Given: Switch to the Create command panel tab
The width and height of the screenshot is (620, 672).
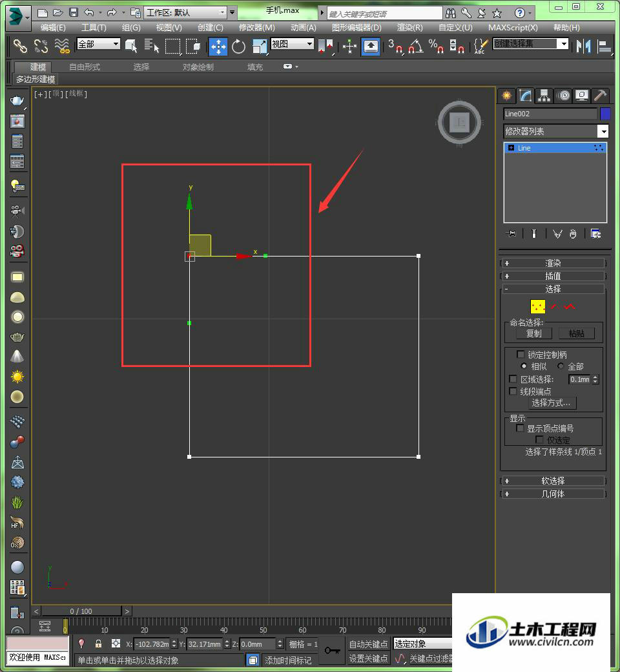Looking at the screenshot, I should [506, 95].
